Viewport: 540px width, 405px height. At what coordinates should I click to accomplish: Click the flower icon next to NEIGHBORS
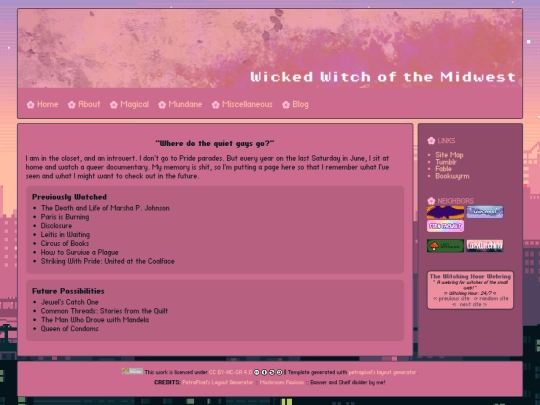[431, 201]
